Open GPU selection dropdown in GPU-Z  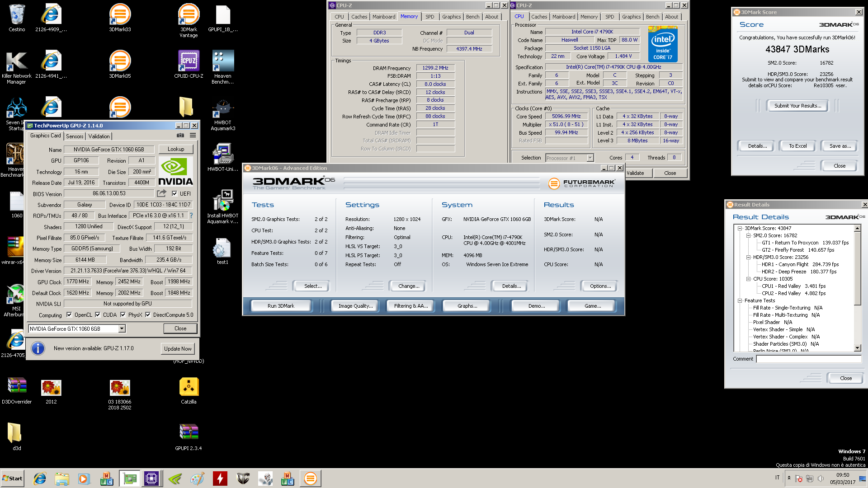[122, 328]
